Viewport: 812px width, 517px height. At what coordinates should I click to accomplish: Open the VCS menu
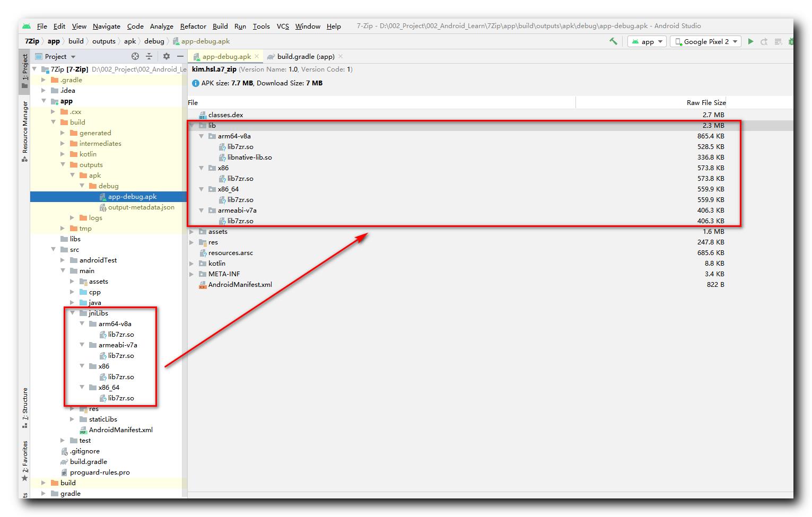[x=283, y=26]
